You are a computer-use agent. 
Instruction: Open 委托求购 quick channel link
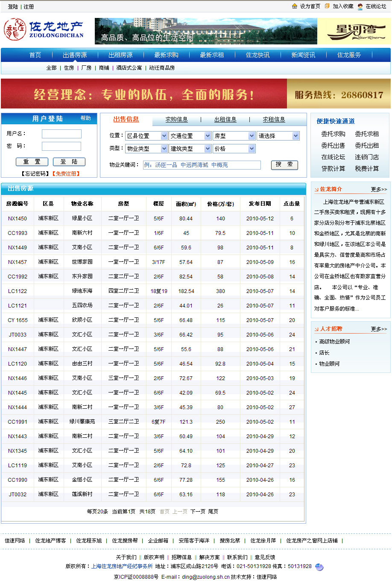(333, 134)
